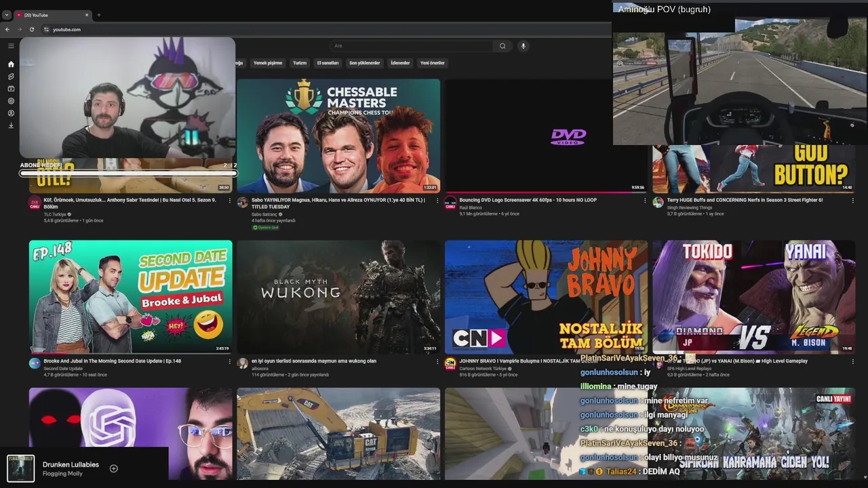
Task: Select the 'Yeni öneriler' filter chip
Action: pyautogui.click(x=433, y=63)
